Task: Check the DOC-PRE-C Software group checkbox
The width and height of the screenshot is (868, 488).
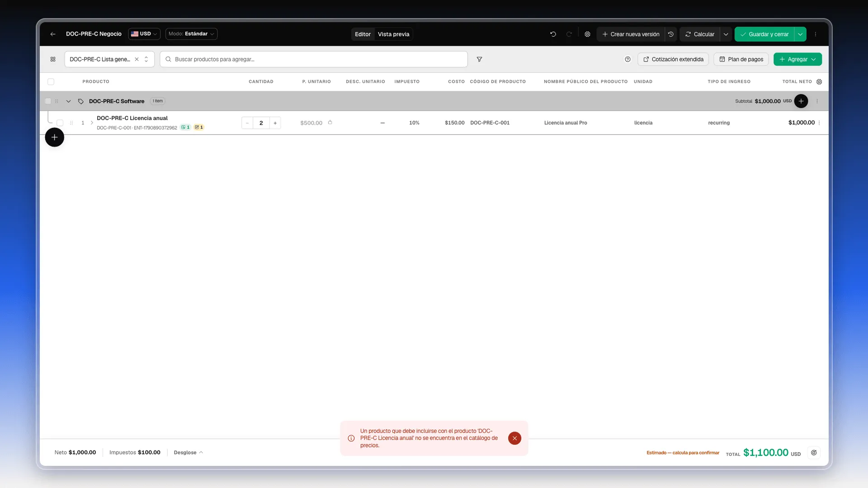Action: [x=48, y=101]
